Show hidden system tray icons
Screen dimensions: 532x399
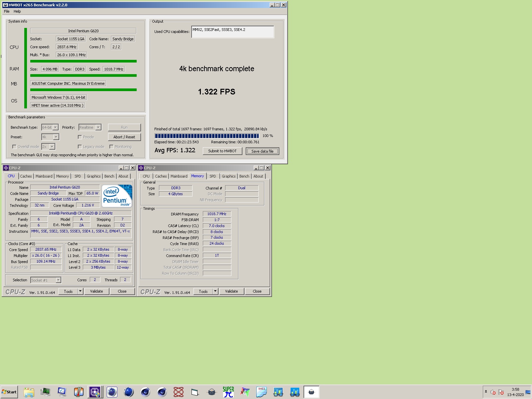click(486, 392)
